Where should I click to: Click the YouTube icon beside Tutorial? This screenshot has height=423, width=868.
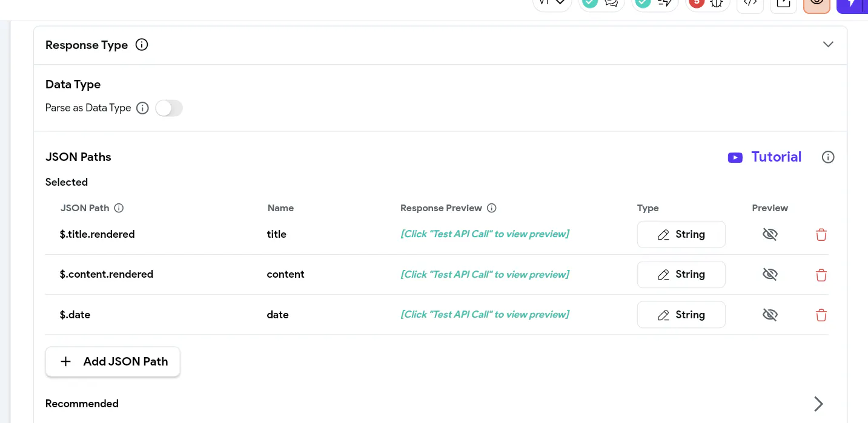(735, 158)
